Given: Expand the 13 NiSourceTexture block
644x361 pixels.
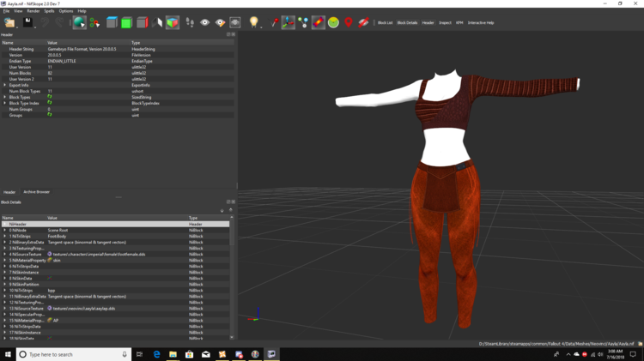Looking at the screenshot, I should point(5,309).
